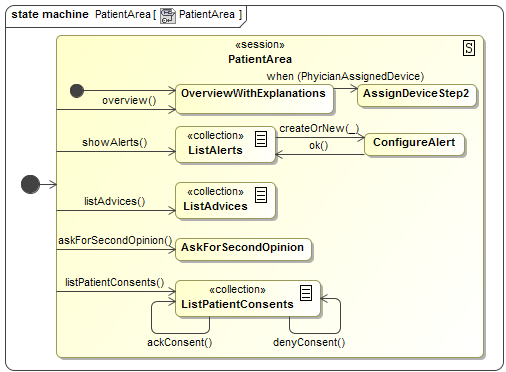Click the listPatientConsents() transition label
506x372 pixels.
[115, 282]
